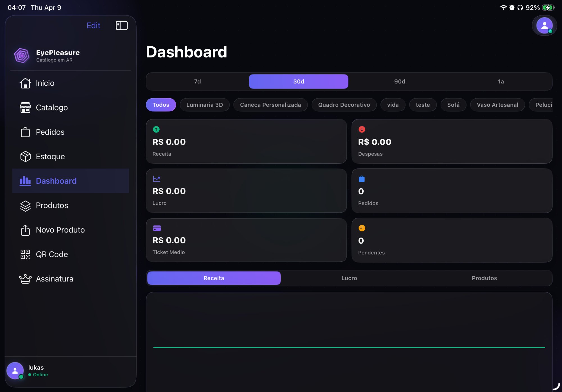Click the Ticket Medio card
This screenshot has width=562, height=392.
coord(246,240)
